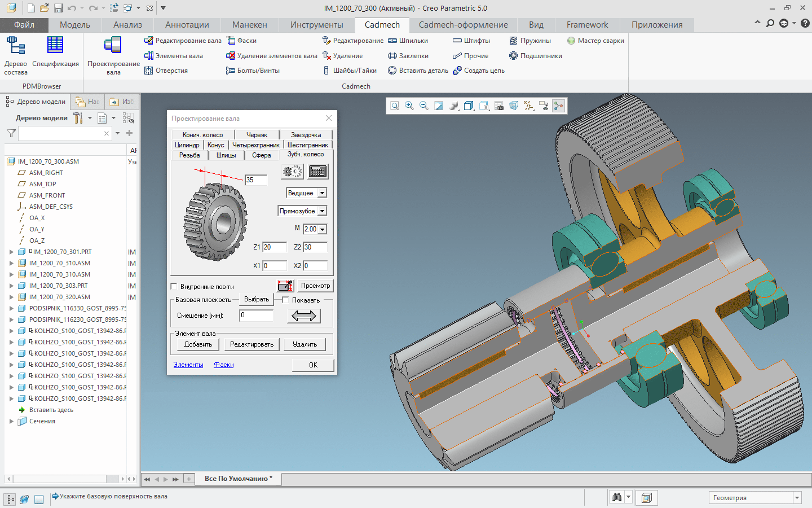
Task: Expand the Сечения tree node
Action: pos(11,421)
